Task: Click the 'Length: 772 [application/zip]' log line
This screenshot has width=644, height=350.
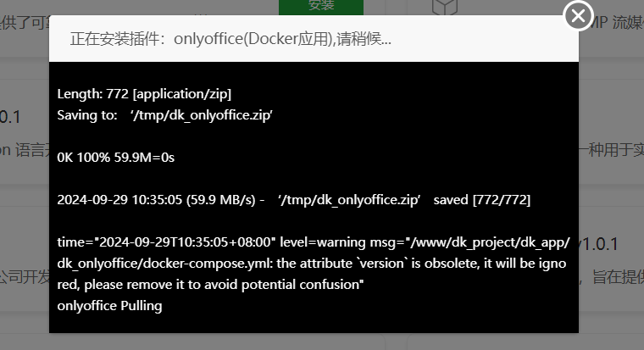Action: (144, 94)
